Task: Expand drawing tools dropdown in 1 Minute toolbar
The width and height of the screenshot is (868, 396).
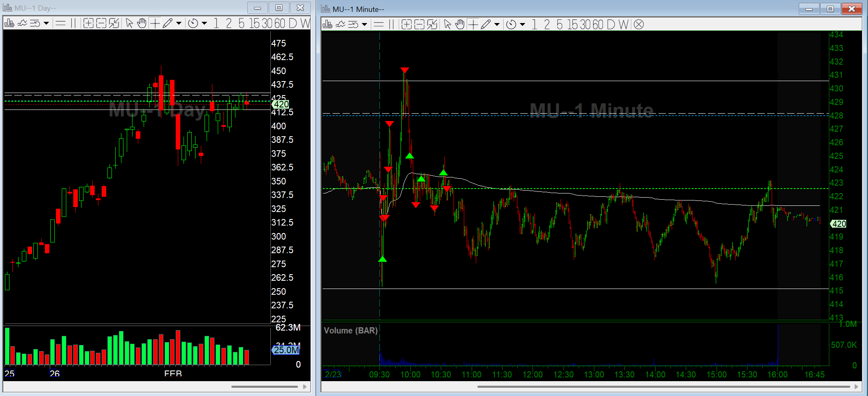Action: (497, 24)
